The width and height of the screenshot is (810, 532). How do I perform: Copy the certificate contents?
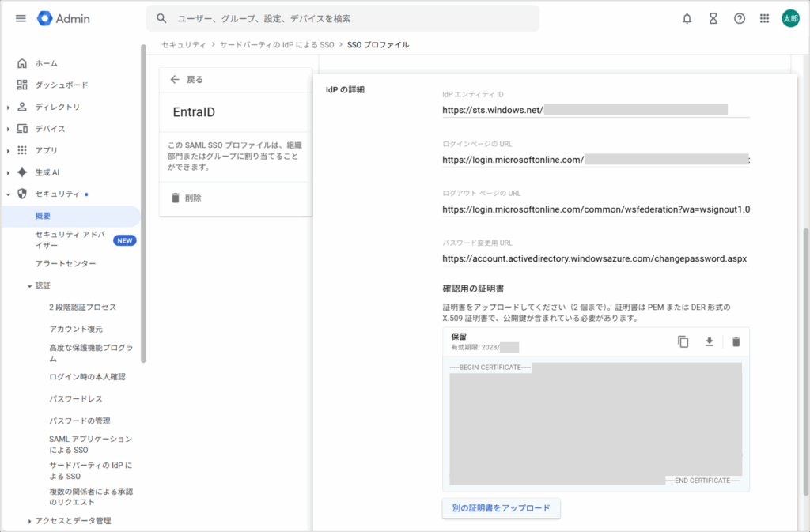click(683, 341)
